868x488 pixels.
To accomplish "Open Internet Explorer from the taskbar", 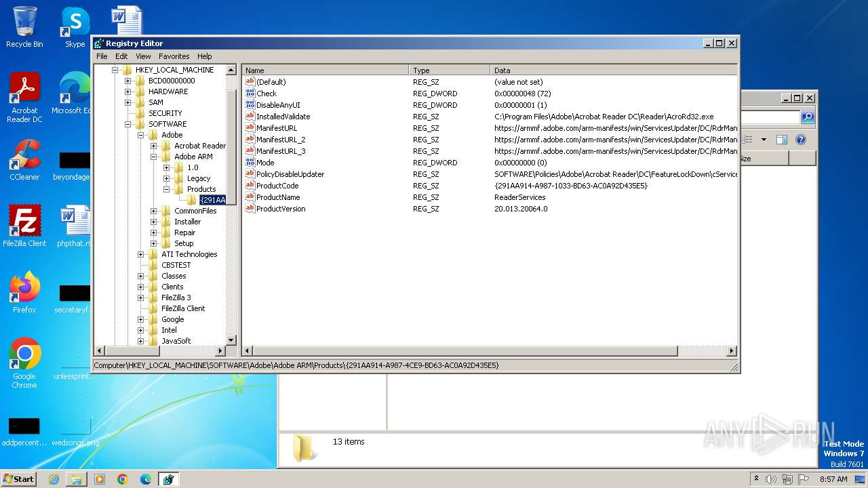I will point(54,479).
